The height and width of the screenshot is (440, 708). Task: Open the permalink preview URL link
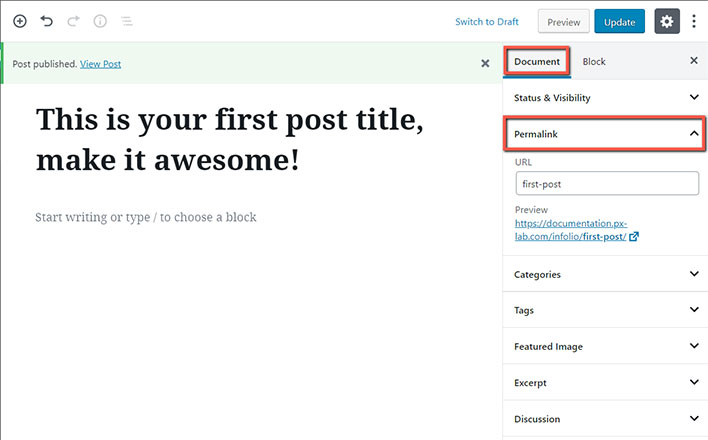tap(571, 230)
